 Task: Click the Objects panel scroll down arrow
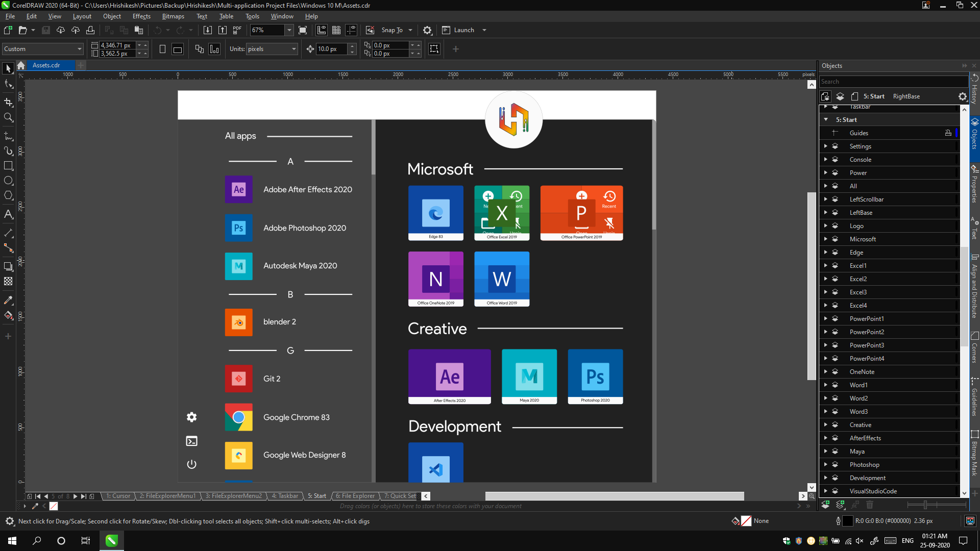coord(964,493)
